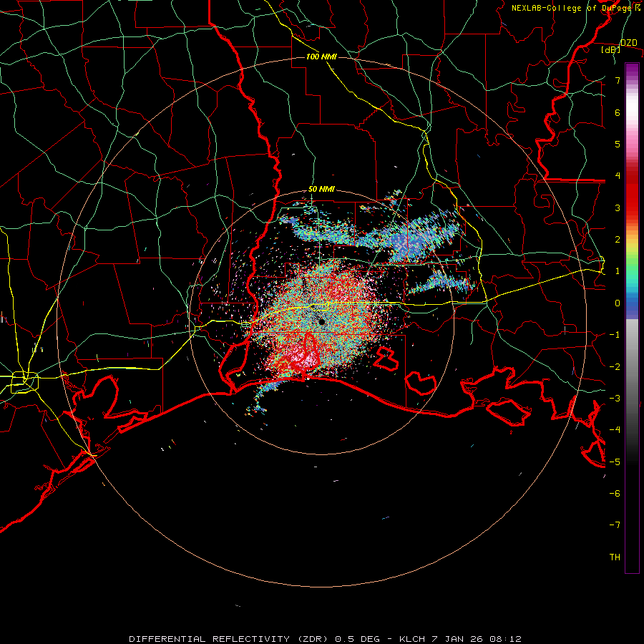Image resolution: width=644 pixels, height=644 pixels.
Task: Click the color scale value 0
Action: click(x=618, y=303)
